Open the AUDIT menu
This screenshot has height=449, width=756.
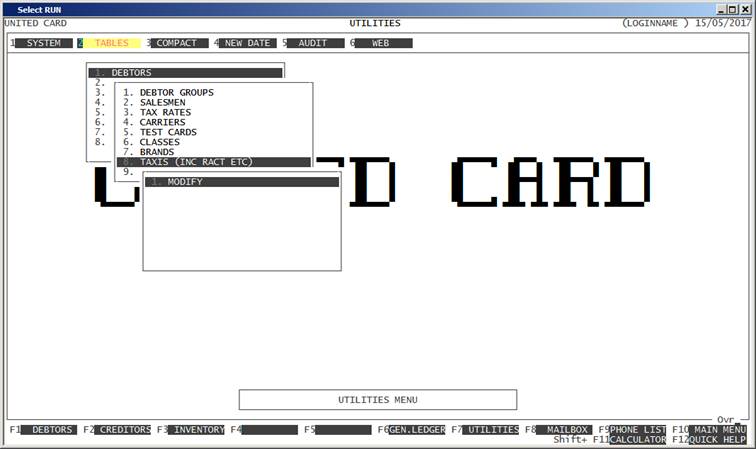pyautogui.click(x=312, y=43)
